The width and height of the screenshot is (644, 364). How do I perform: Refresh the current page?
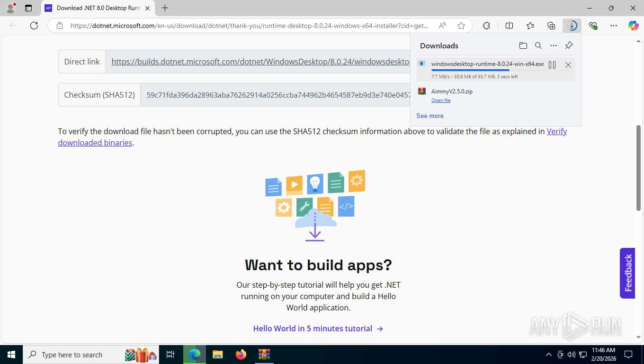pyautogui.click(x=34, y=26)
